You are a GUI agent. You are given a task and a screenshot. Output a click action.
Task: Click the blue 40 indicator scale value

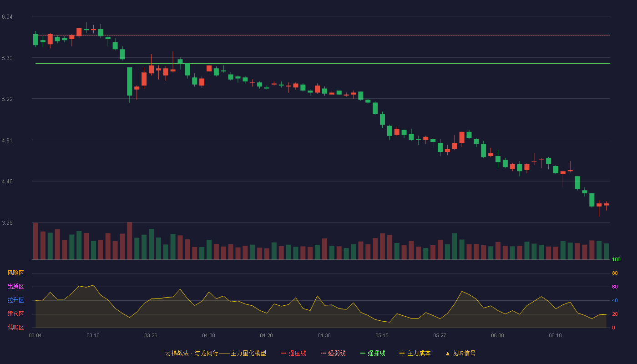click(x=615, y=301)
